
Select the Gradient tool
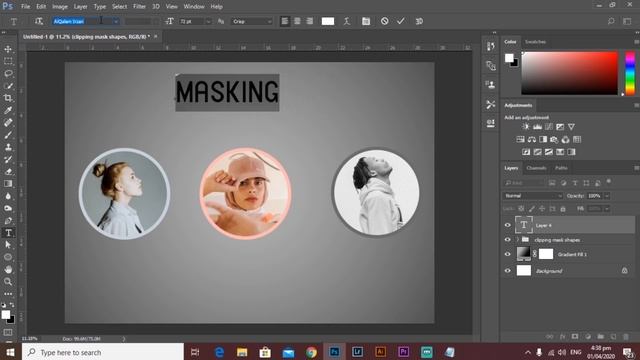(8, 184)
